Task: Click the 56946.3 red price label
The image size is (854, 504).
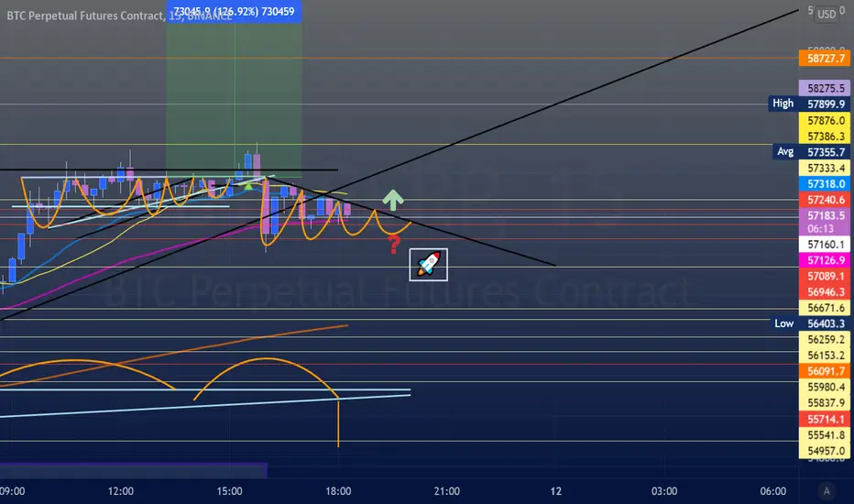Action: [825, 291]
